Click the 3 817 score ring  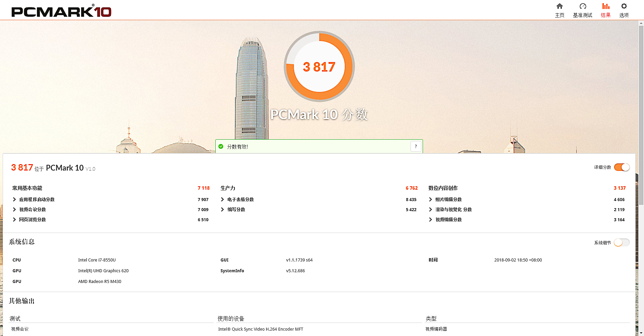[x=319, y=67]
